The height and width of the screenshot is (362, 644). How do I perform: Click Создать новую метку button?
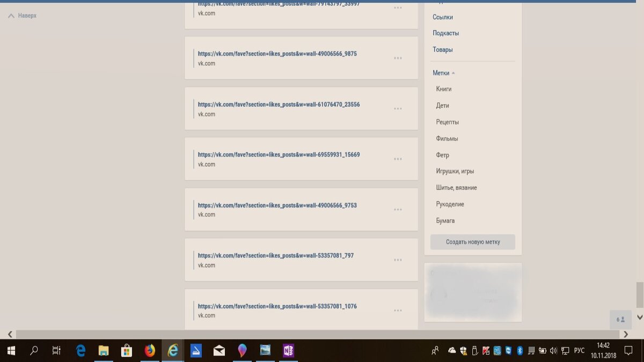coord(473,242)
